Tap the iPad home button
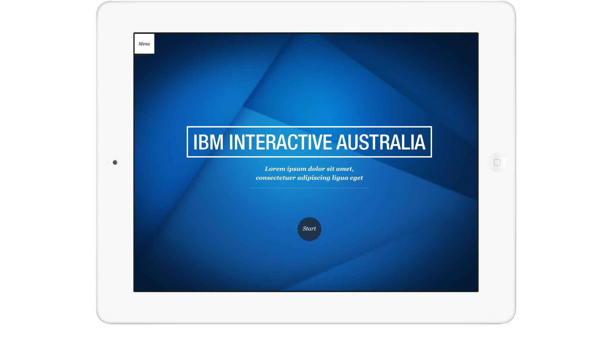612x364 pixels. [497, 163]
